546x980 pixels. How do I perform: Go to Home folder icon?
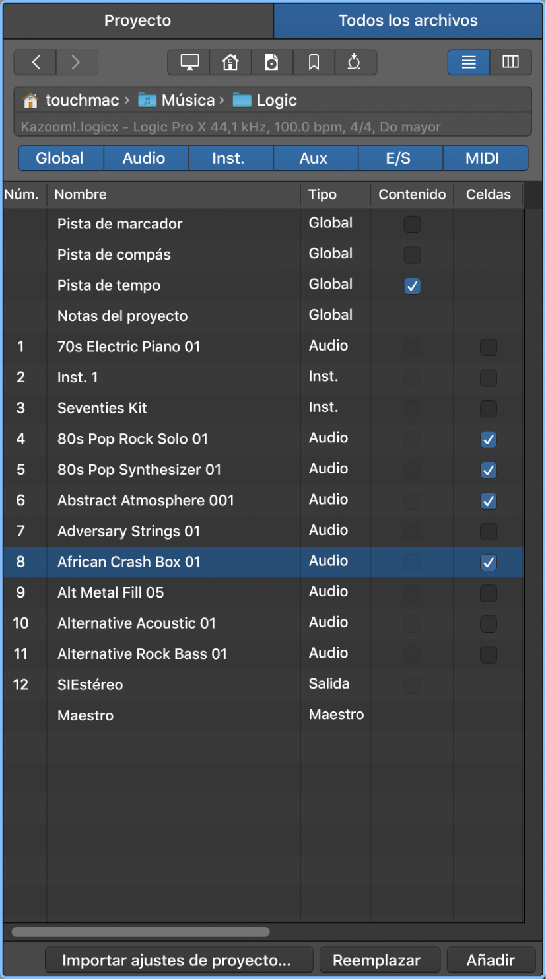(230, 62)
